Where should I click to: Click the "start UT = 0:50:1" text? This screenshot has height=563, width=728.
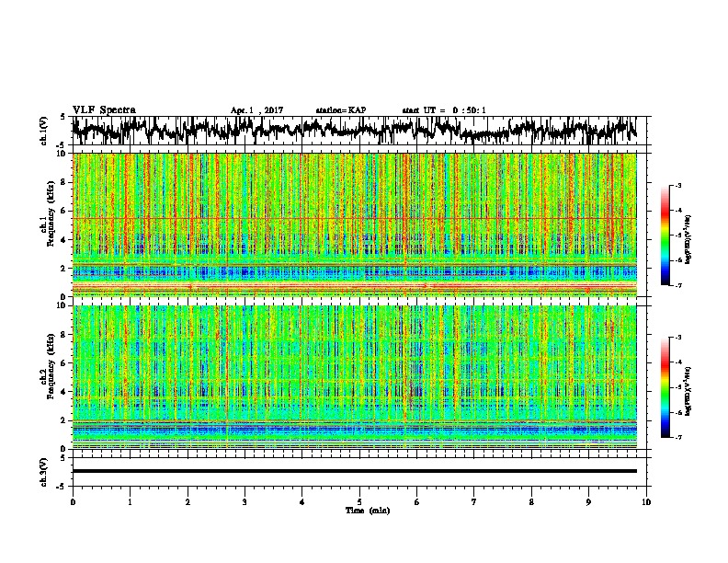(x=444, y=110)
